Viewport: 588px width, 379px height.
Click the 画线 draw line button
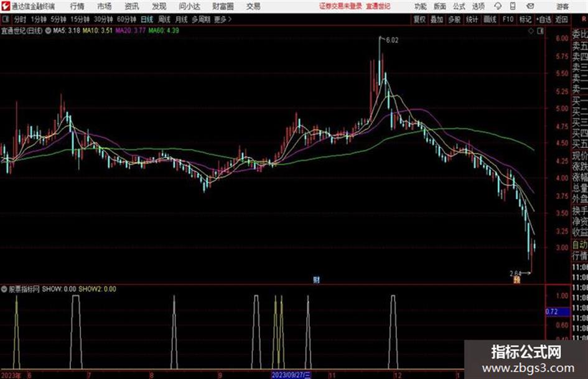490,19
